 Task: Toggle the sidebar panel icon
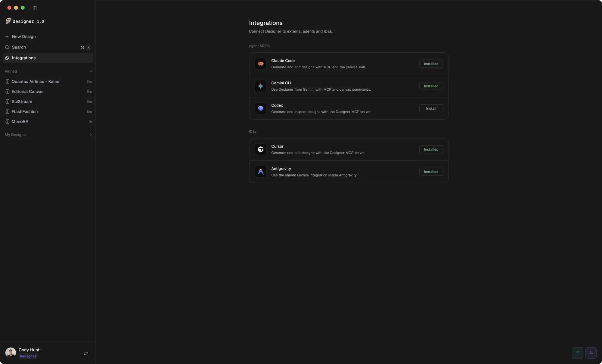[35, 8]
